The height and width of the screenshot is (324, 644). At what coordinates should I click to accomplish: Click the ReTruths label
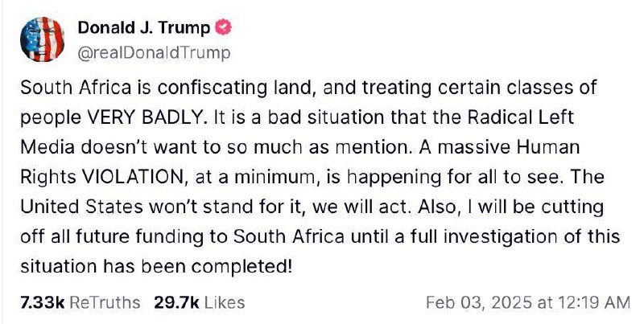[105, 302]
